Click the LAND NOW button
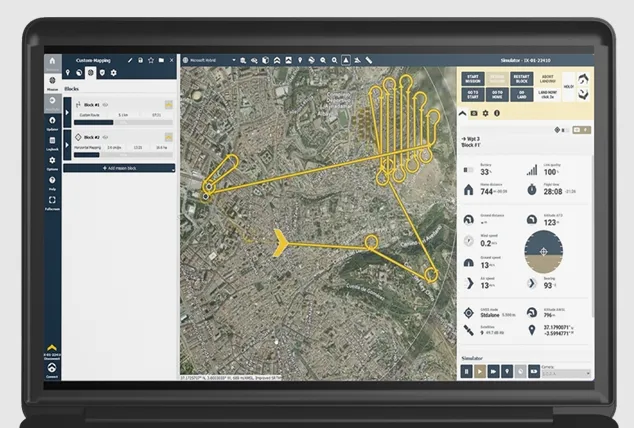Viewport: 634px width, 428px height. click(547, 95)
